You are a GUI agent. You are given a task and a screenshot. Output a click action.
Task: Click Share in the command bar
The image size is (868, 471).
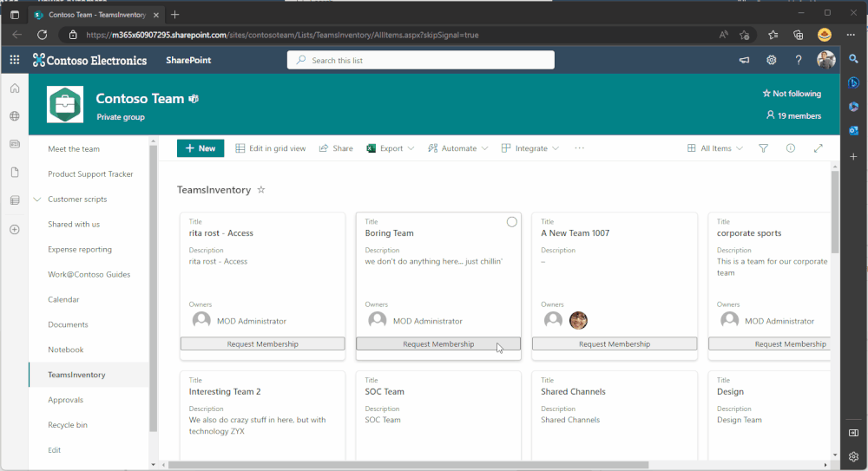coord(336,148)
